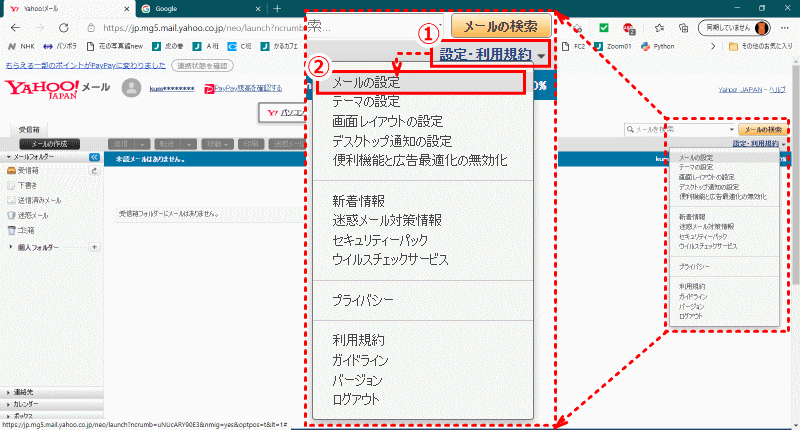
Task: Click the 同期していません profile button
Action: point(734,28)
